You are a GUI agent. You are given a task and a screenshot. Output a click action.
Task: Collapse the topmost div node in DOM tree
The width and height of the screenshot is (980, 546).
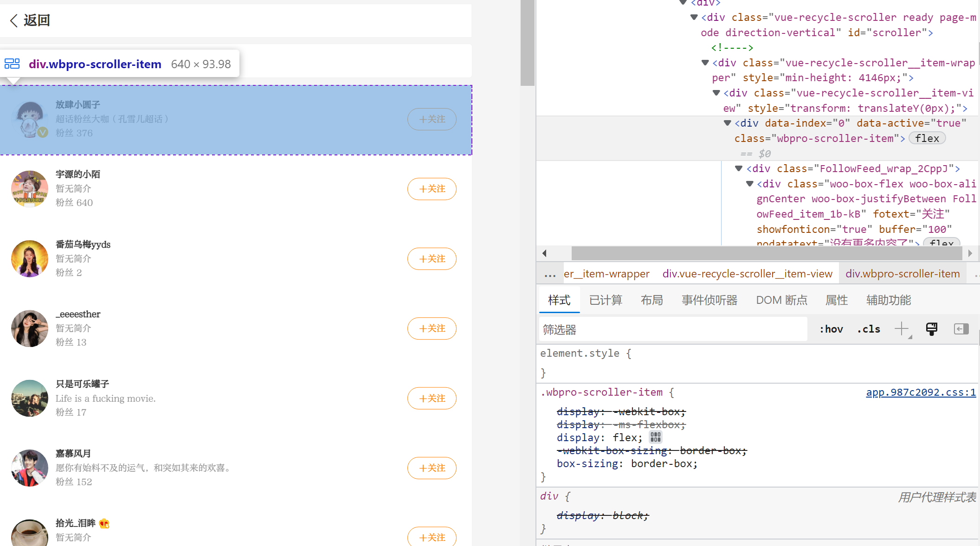pos(683,2)
